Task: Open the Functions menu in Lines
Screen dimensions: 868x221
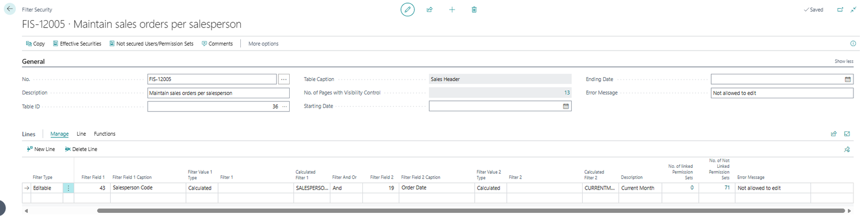Action: tap(105, 134)
